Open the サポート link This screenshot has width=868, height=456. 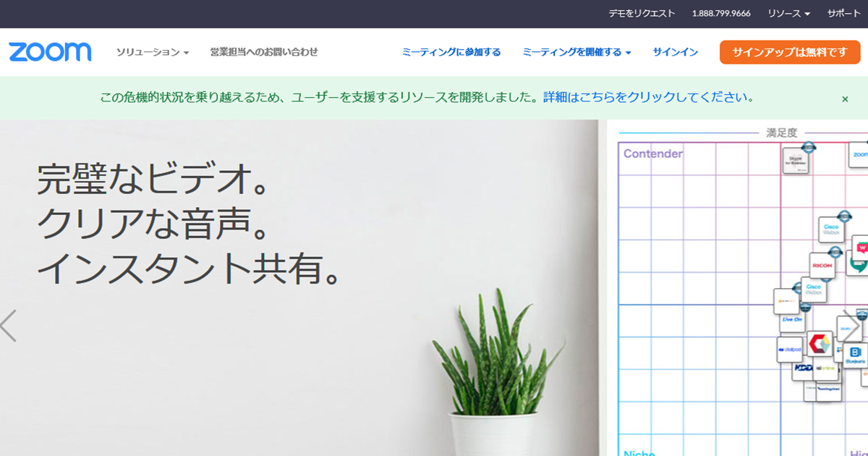tap(844, 14)
